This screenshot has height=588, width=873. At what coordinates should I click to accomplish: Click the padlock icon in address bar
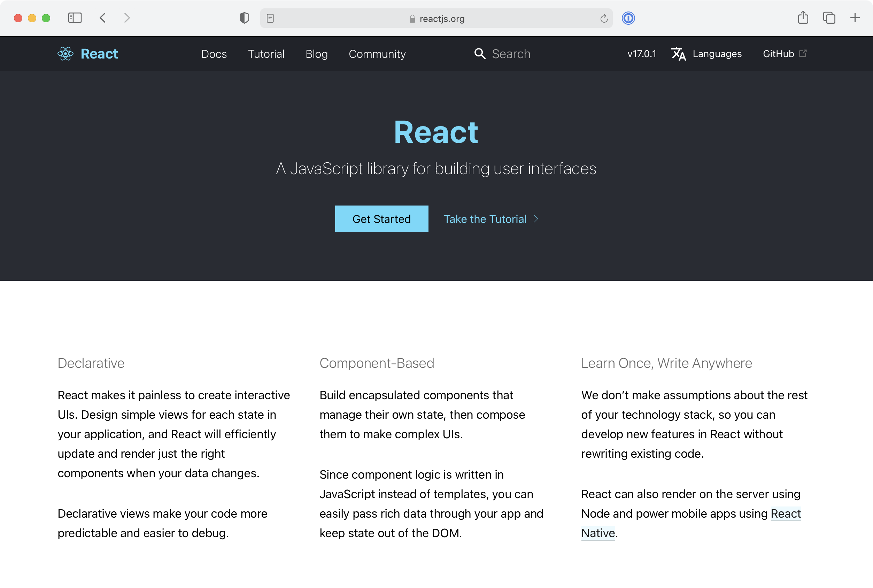412,19
